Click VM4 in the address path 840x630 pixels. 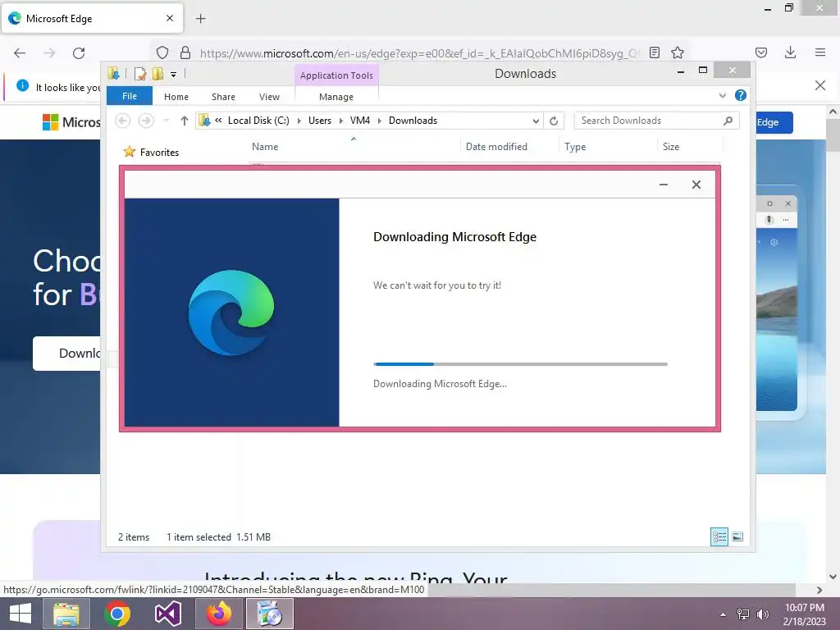click(360, 121)
